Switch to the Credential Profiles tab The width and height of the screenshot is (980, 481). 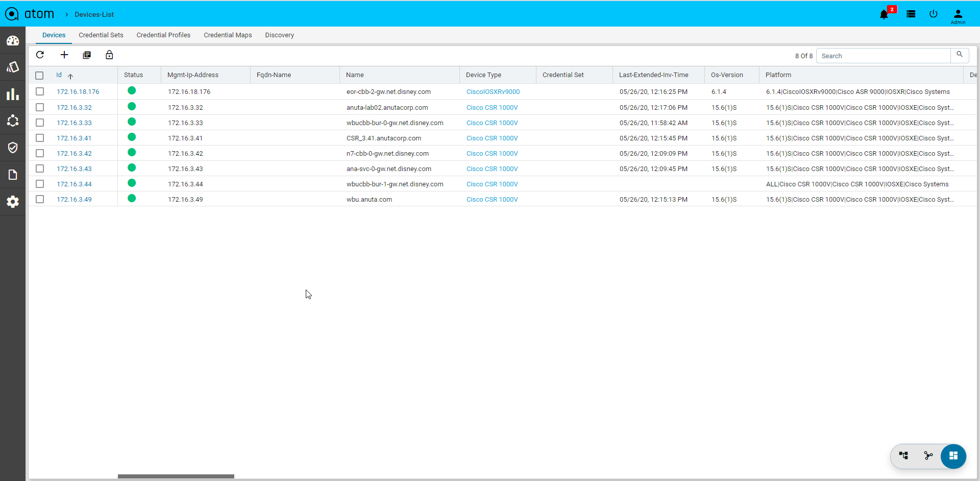click(163, 35)
